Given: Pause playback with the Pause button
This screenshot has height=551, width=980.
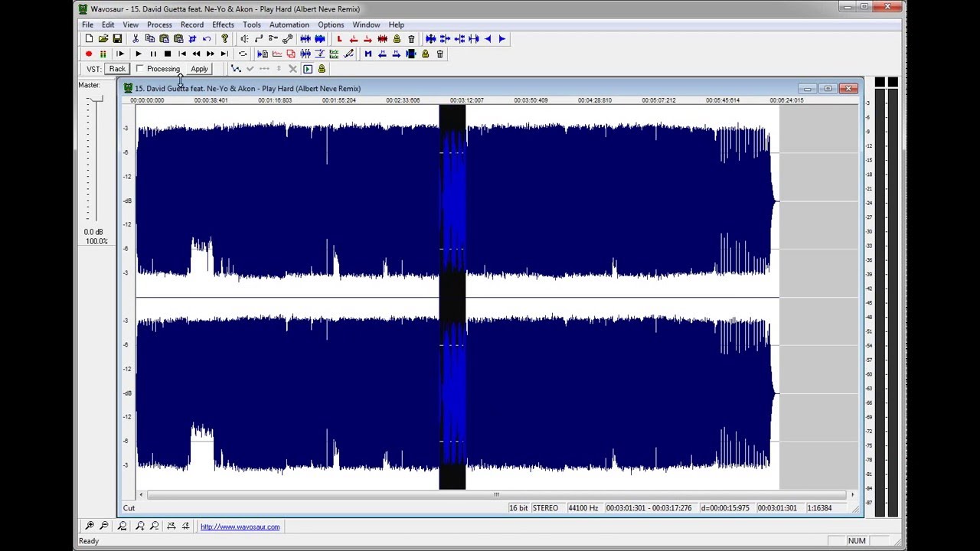Looking at the screenshot, I should click(x=152, y=54).
